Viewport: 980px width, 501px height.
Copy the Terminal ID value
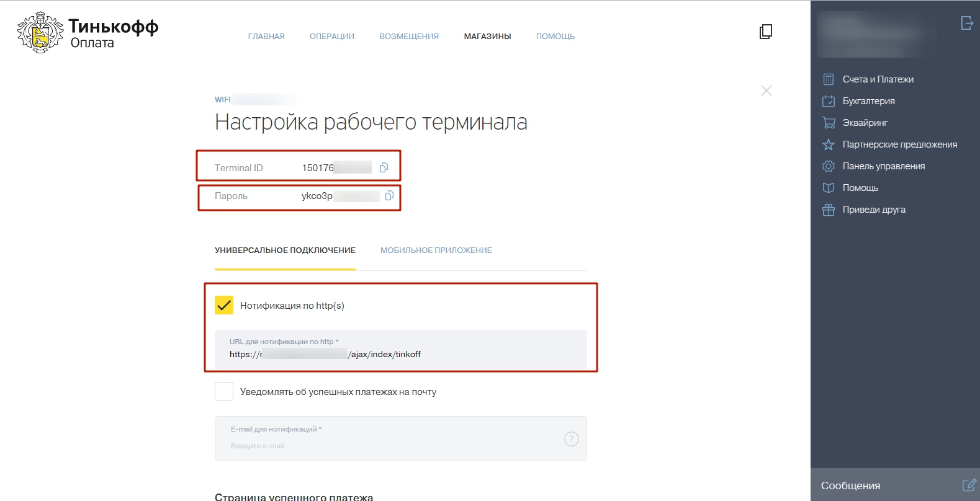384,167
